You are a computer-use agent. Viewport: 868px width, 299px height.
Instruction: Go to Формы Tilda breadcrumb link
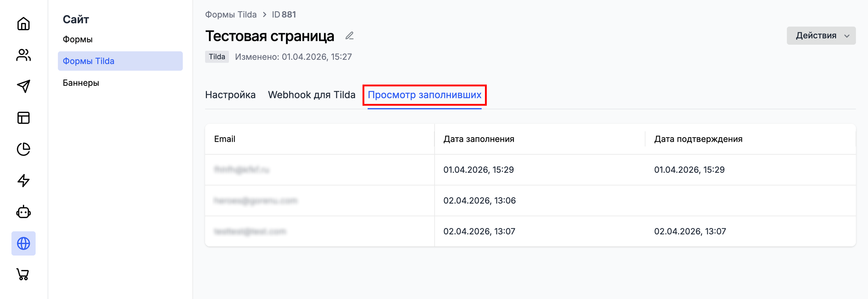[231, 14]
